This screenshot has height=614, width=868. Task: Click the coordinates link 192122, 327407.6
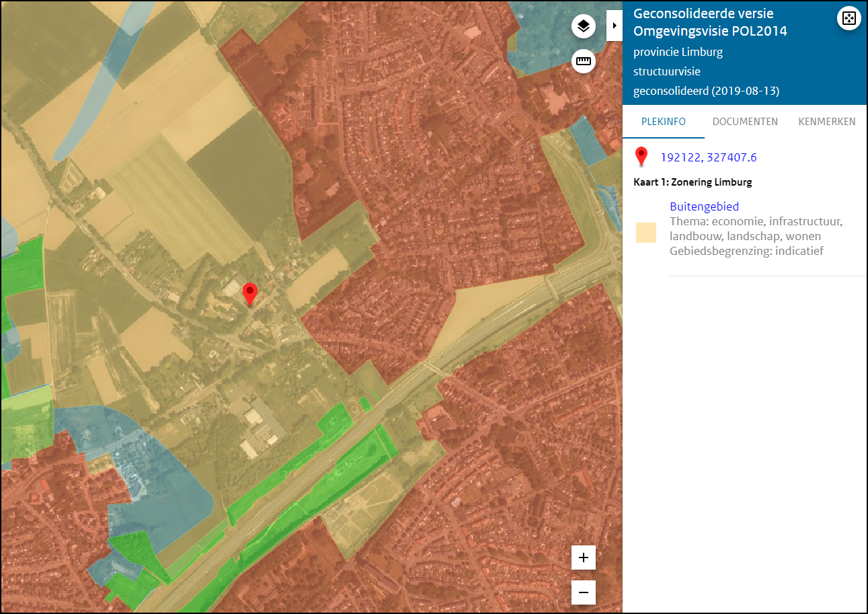pos(709,157)
